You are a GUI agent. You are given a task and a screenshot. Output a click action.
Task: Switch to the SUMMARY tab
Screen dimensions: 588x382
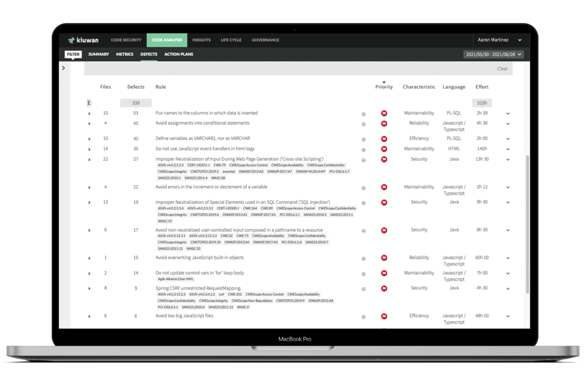coord(98,54)
